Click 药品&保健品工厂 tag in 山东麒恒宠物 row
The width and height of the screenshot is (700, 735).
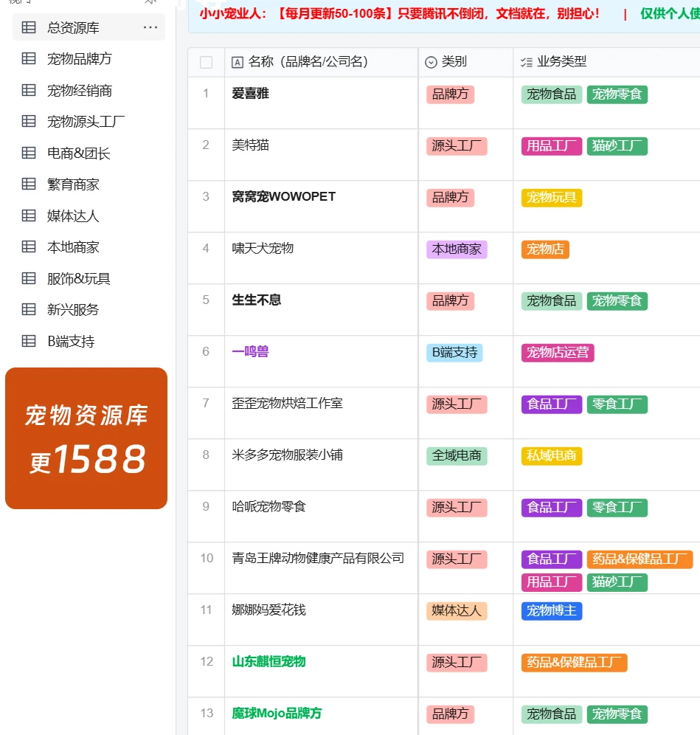tap(574, 663)
